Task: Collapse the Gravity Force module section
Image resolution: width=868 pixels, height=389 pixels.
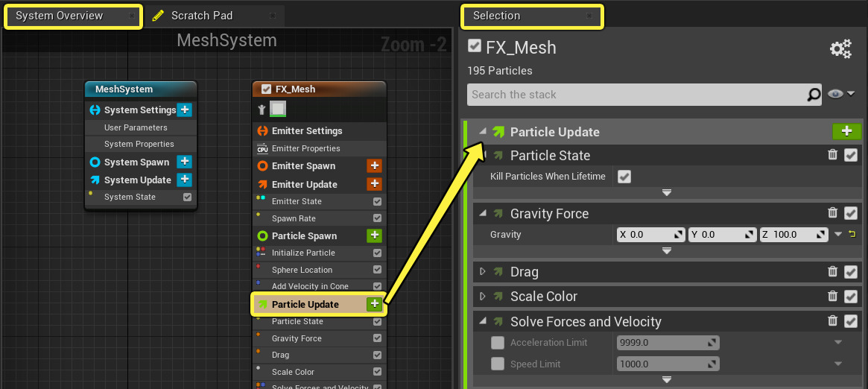Action: click(482, 214)
